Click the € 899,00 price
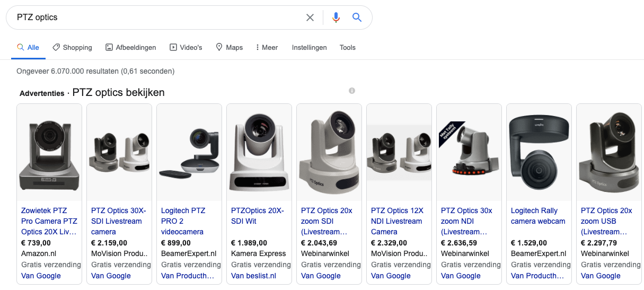The width and height of the screenshot is (644, 290). [176, 243]
